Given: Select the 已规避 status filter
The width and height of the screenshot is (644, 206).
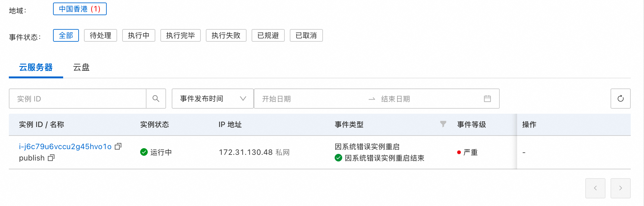Looking at the screenshot, I should 268,35.
